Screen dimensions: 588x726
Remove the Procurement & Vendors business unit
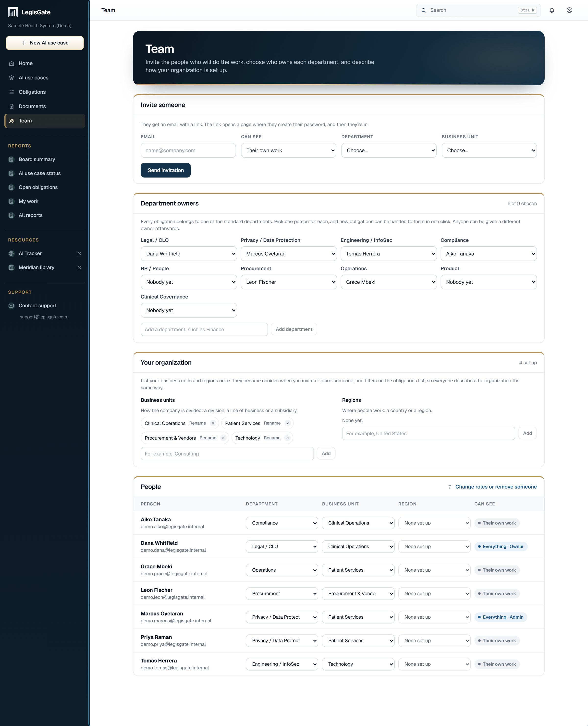(x=223, y=438)
